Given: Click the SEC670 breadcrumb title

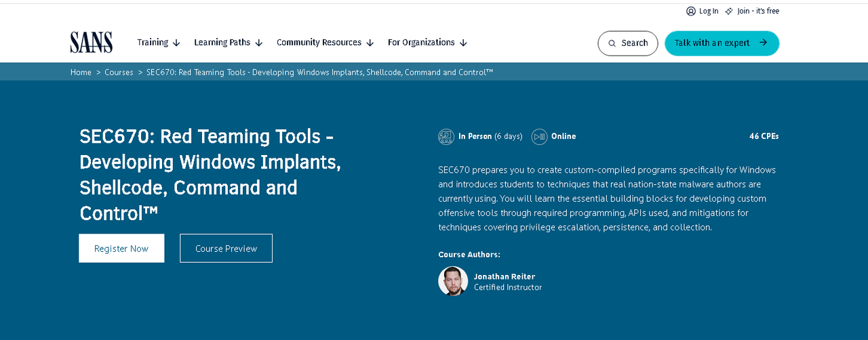Looking at the screenshot, I should [x=319, y=72].
